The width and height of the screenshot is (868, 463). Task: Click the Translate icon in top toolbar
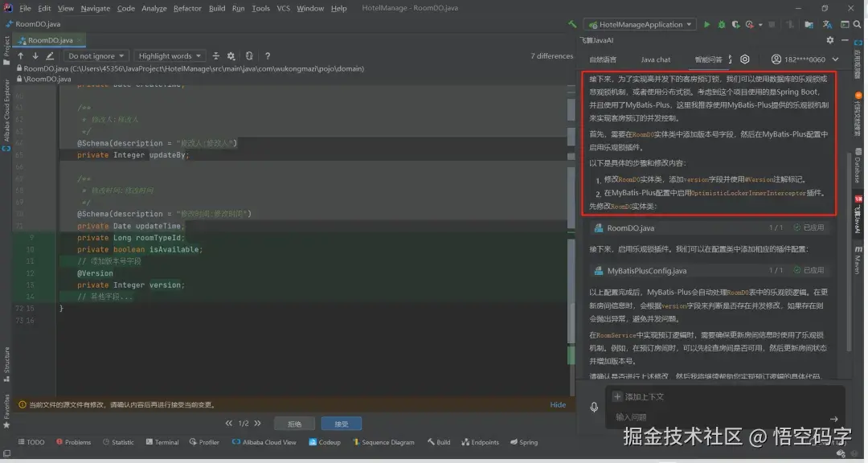(x=827, y=24)
